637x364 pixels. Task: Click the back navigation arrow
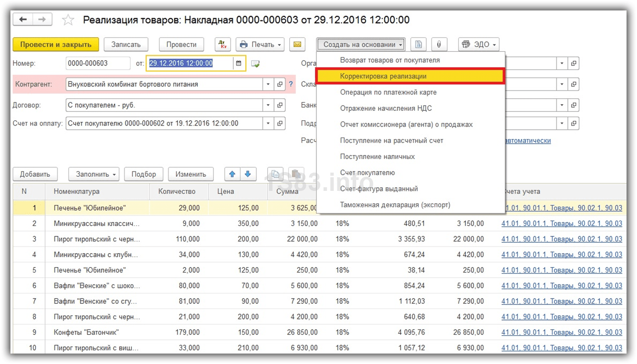(23, 20)
